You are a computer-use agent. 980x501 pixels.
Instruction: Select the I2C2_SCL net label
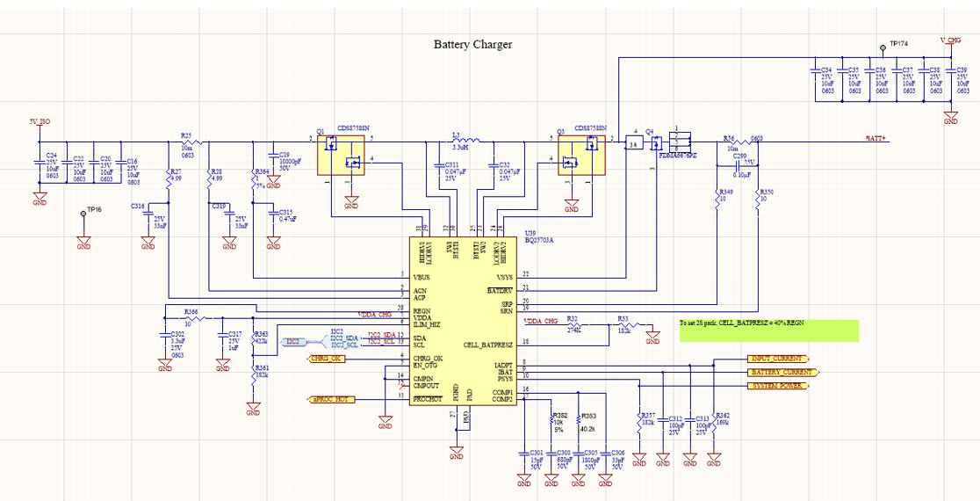point(382,342)
